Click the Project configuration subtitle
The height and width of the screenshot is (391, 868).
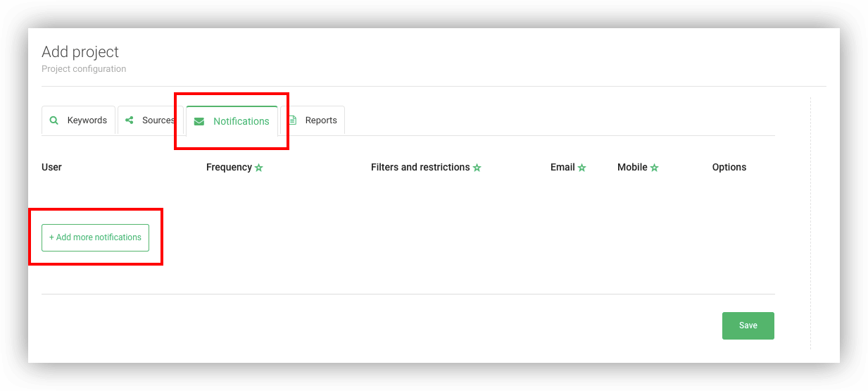click(x=84, y=69)
